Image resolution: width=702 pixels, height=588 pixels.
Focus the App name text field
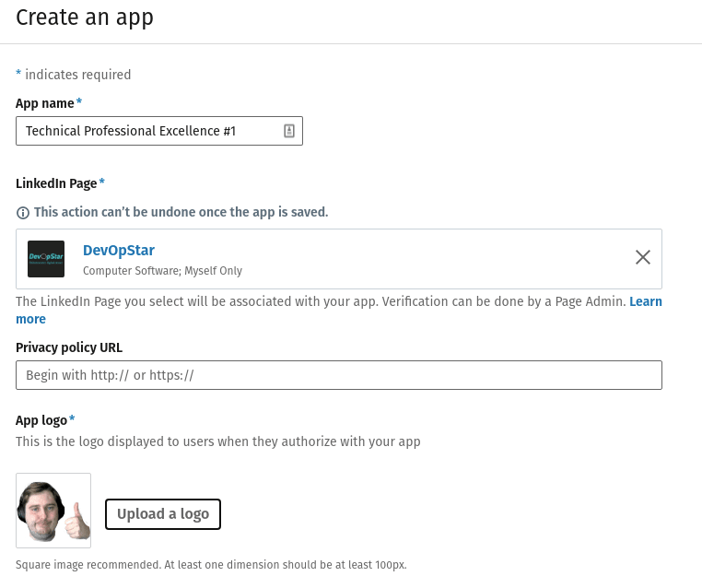click(147, 131)
